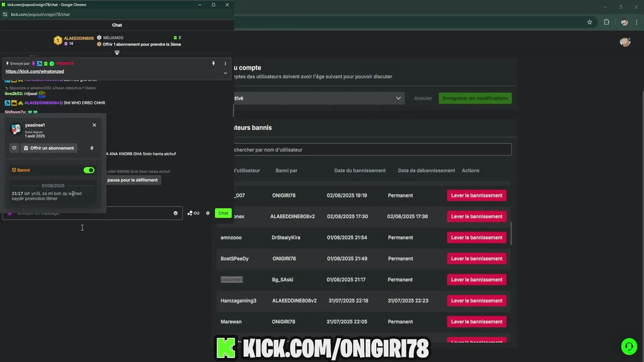This screenshot has width=644, height=362.
Task: Open the Chrome three-dot menu
Action: click(636, 22)
